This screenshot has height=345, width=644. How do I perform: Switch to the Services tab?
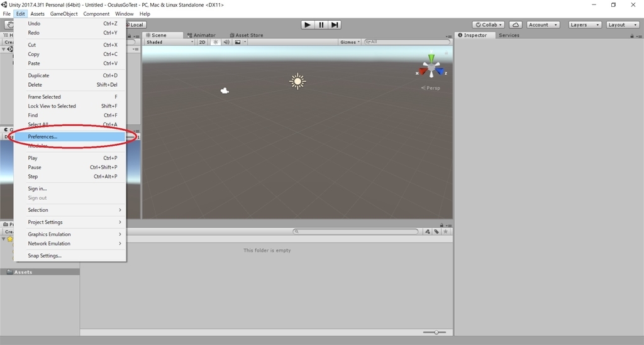click(509, 35)
